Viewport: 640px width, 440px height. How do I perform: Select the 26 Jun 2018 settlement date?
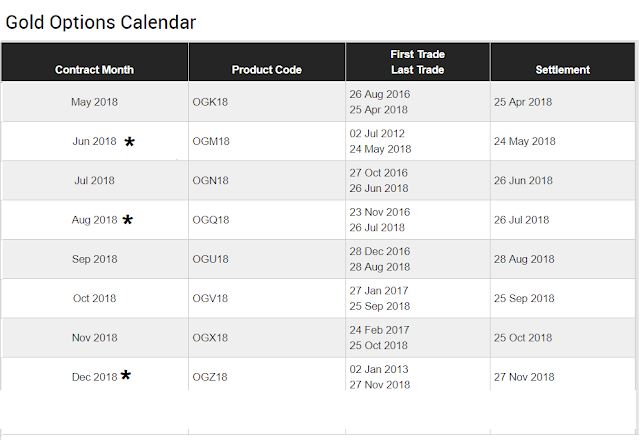(x=523, y=181)
